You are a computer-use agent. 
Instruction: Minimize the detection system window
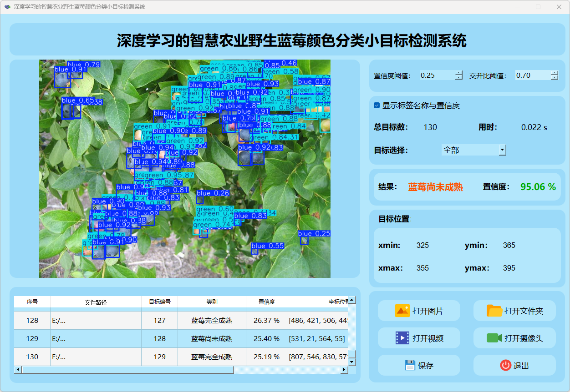click(518, 7)
